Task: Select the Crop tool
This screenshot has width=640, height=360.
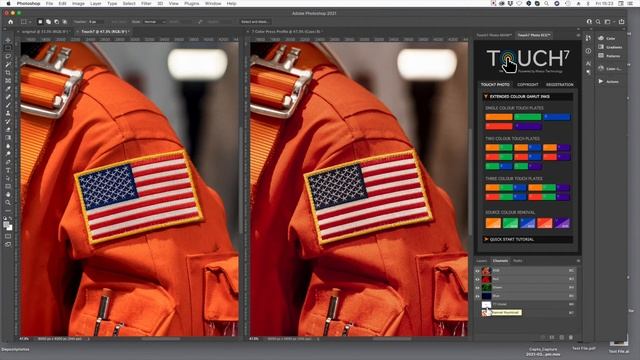Action: click(8, 73)
